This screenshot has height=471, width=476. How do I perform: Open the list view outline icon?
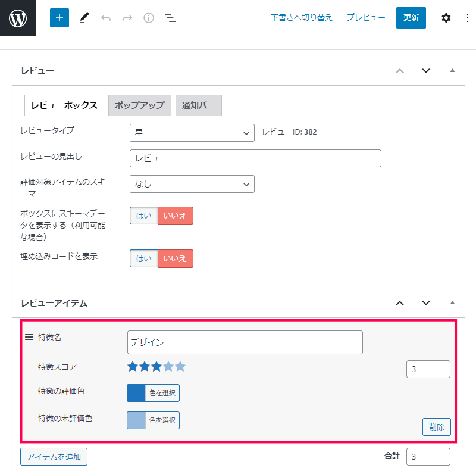(x=170, y=18)
